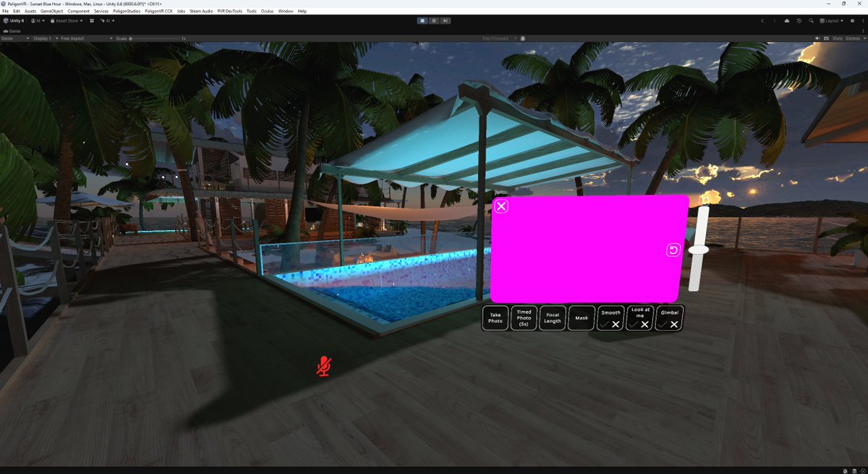Open the Assets menu

point(30,12)
